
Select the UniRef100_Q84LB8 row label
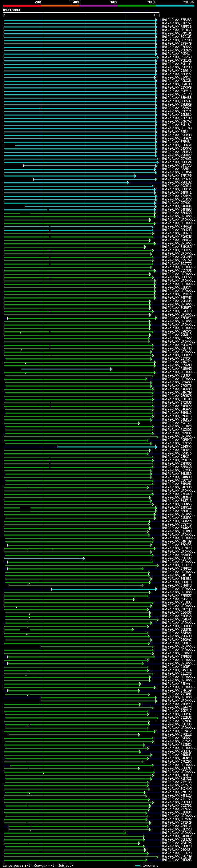[177, 84]
